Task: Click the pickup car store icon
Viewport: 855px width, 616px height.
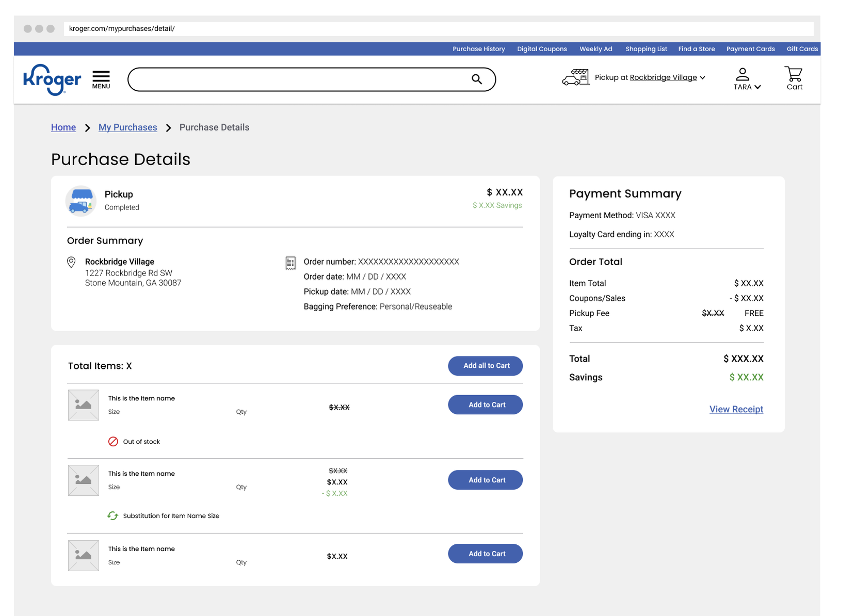Action: click(x=576, y=77)
